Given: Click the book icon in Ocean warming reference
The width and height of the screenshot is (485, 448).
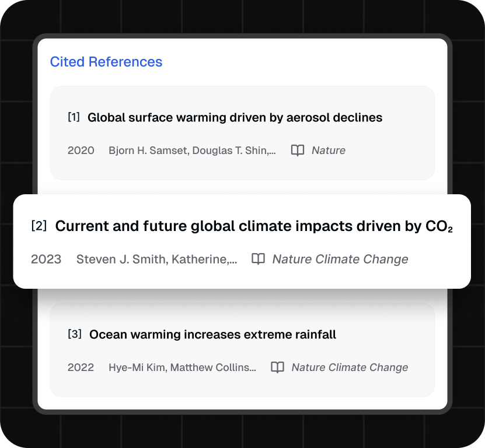Looking at the screenshot, I should tap(277, 367).
